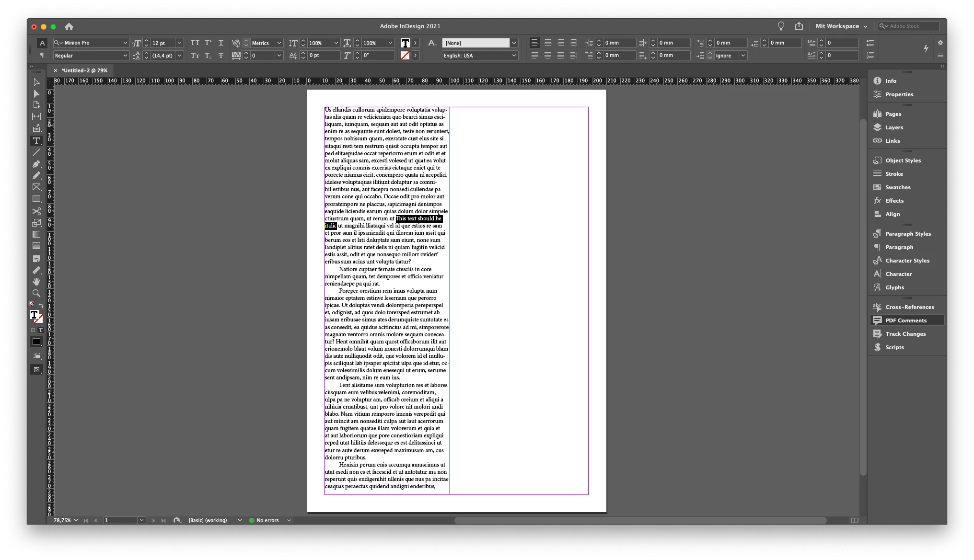Click the text fill color swatch
This screenshot has width=974, height=560.
(405, 43)
